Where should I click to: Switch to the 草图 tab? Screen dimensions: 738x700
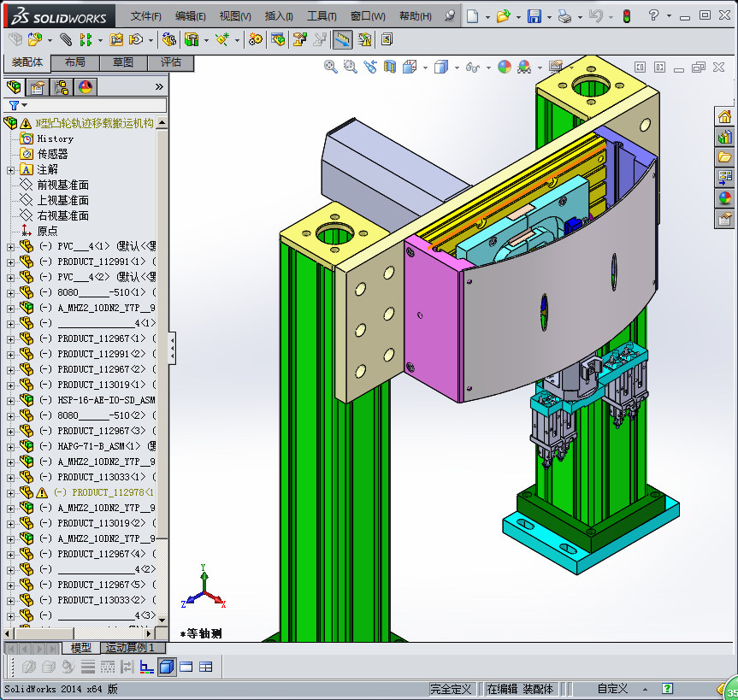click(x=123, y=62)
